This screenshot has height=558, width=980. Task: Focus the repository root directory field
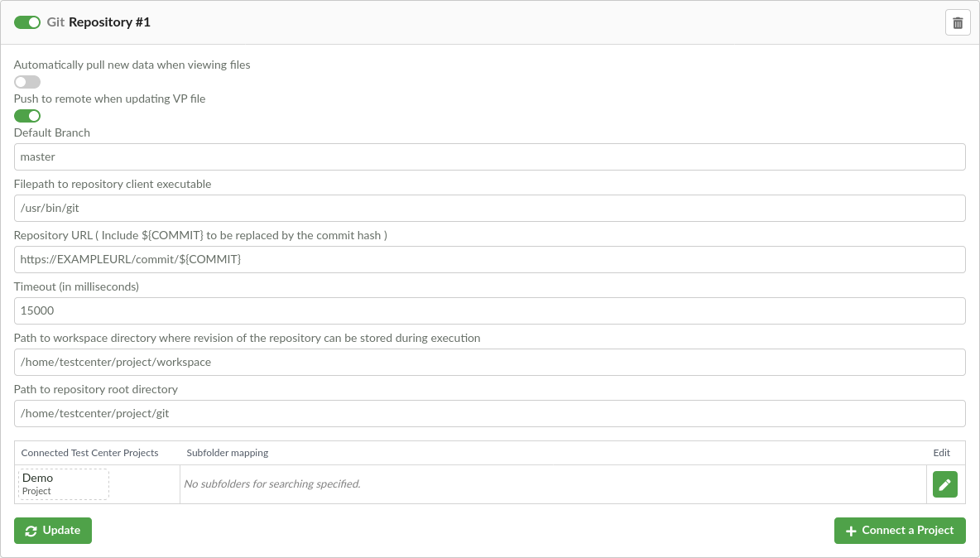coord(489,413)
